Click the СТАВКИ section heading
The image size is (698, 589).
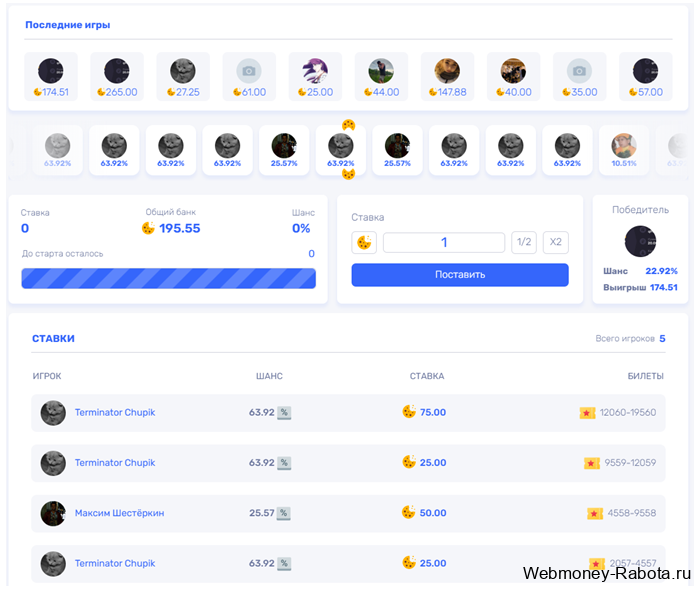53,339
